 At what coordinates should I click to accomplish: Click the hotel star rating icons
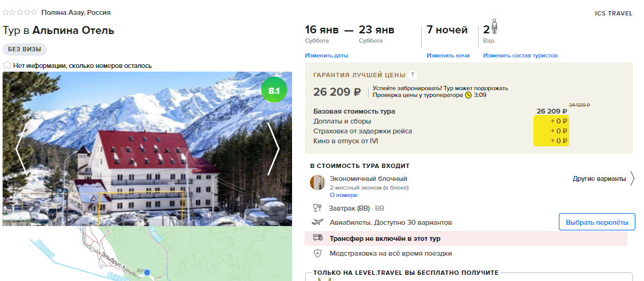20,12
